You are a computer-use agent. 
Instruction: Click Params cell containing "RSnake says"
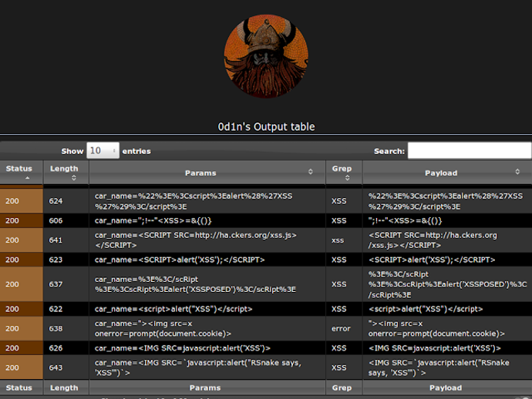[207, 367]
